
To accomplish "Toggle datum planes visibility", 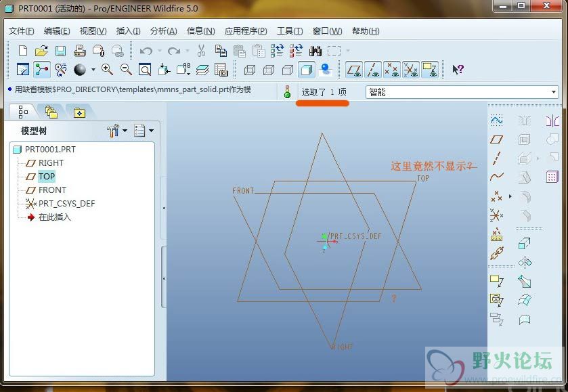I will pos(354,69).
